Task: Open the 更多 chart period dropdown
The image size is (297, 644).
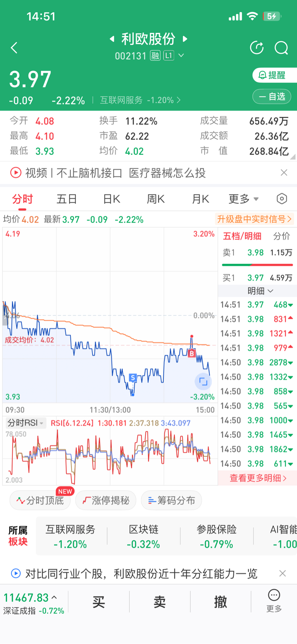Action: [243, 199]
